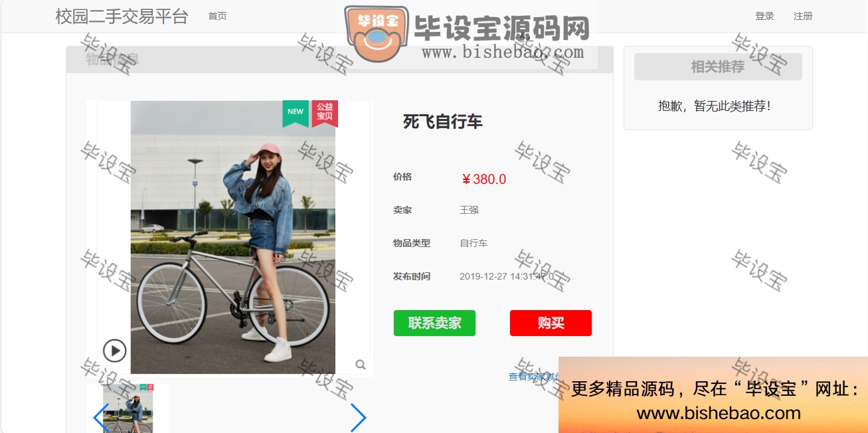Click the green 联系卖家 button
868x433 pixels.
(434, 323)
